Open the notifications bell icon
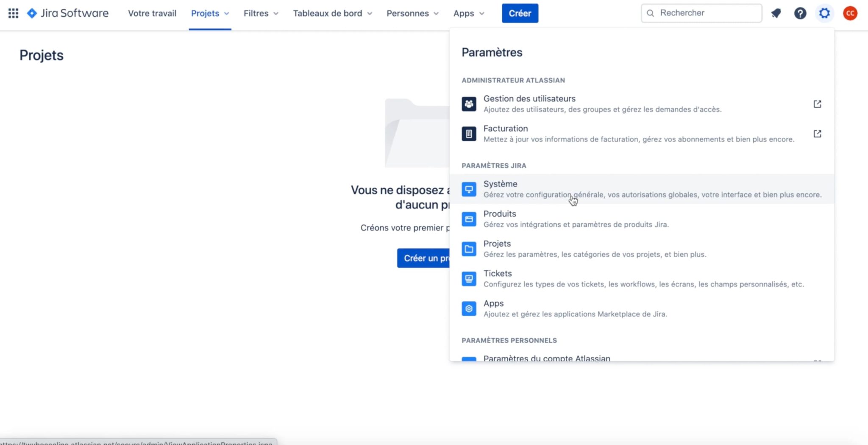This screenshot has height=445, width=868. [776, 13]
